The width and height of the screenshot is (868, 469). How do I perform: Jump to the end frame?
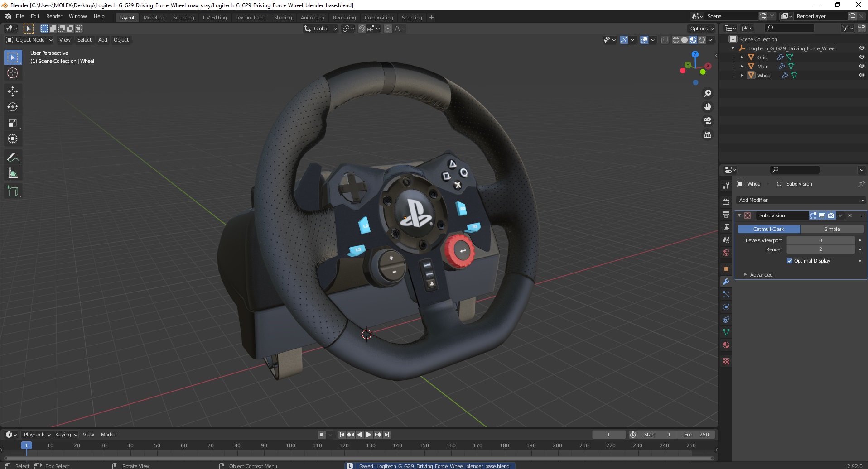coord(387,435)
